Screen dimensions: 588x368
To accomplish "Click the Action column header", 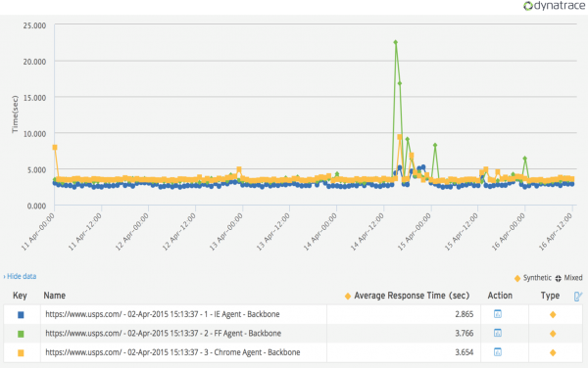I will 500,296.
